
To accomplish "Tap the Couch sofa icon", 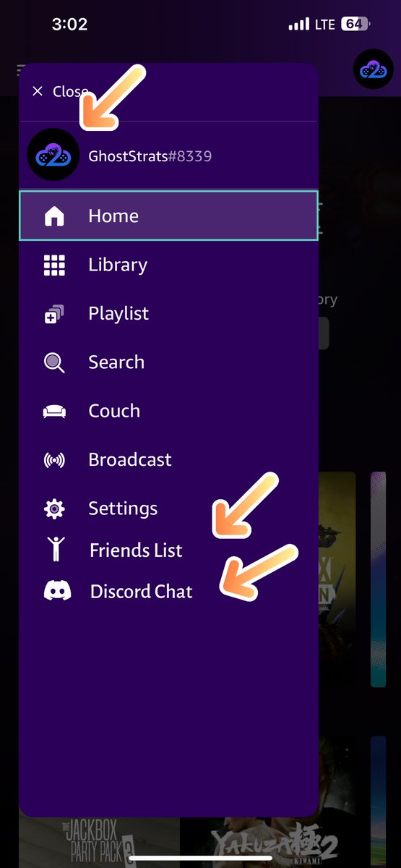I will [54, 412].
